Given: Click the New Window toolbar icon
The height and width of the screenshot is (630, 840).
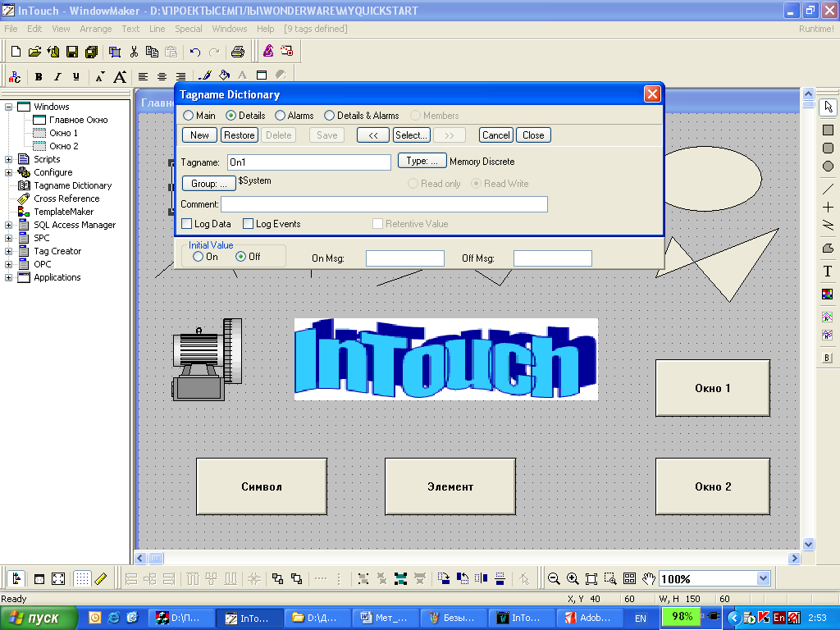Looking at the screenshot, I should (x=16, y=52).
